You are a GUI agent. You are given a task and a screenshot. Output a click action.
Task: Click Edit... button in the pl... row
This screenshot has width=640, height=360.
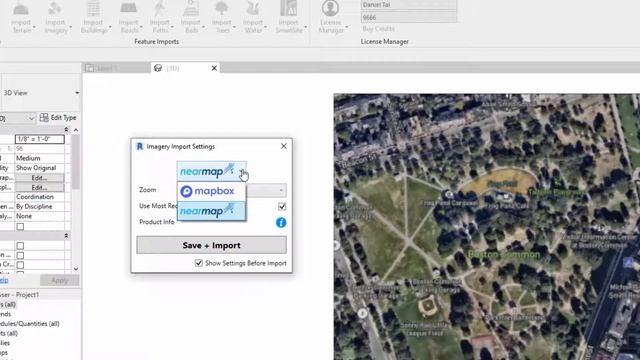pos(39,188)
